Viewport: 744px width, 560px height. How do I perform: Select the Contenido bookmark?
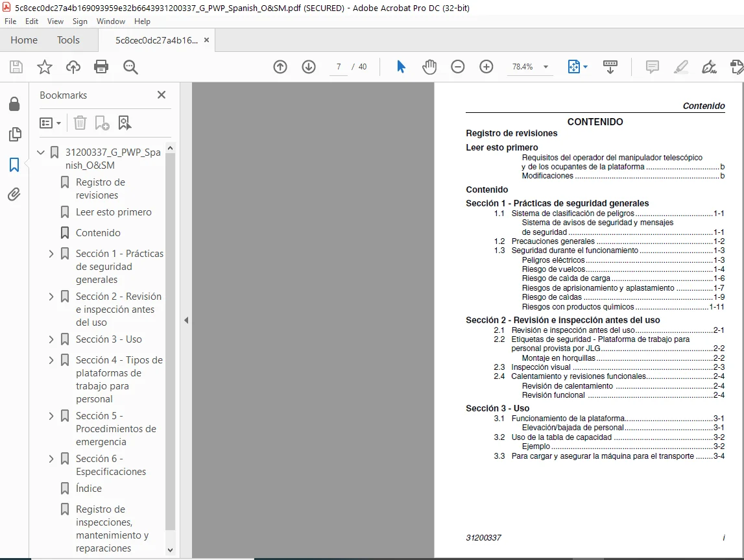pos(98,233)
